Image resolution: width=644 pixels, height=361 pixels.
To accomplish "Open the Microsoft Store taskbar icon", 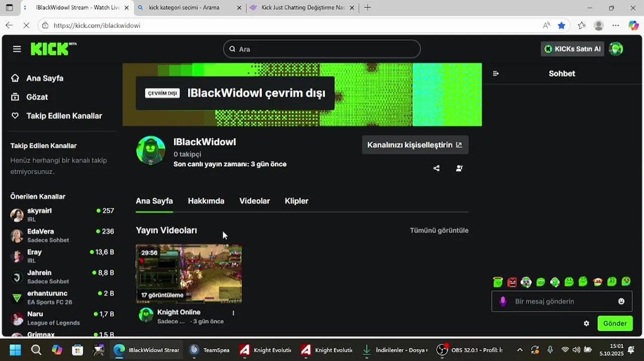I will coord(78,350).
